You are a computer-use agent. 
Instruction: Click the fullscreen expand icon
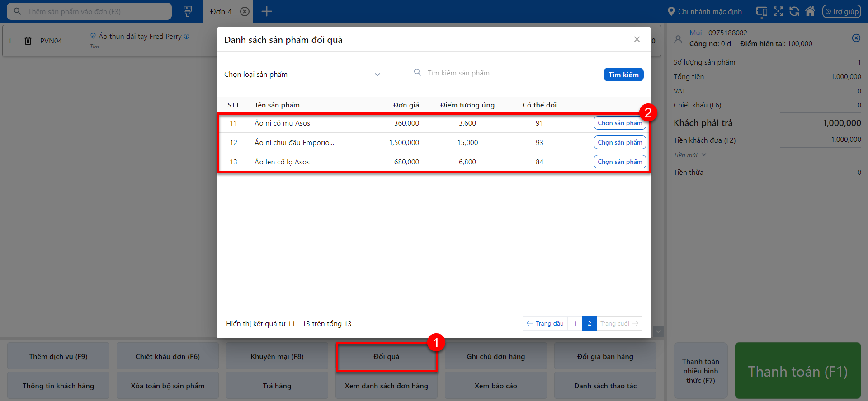pos(778,12)
